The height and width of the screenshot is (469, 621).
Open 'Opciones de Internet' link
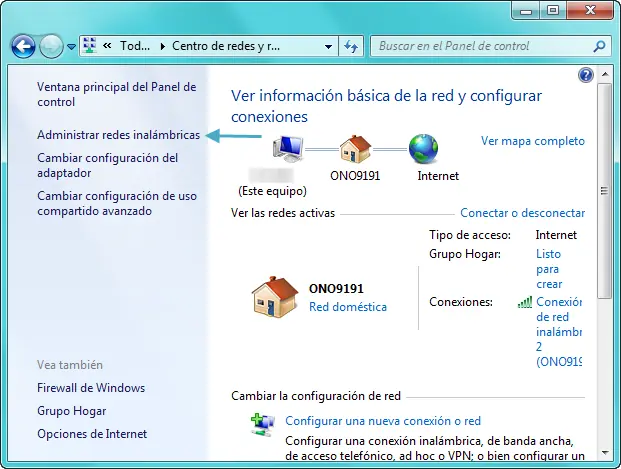(x=92, y=434)
